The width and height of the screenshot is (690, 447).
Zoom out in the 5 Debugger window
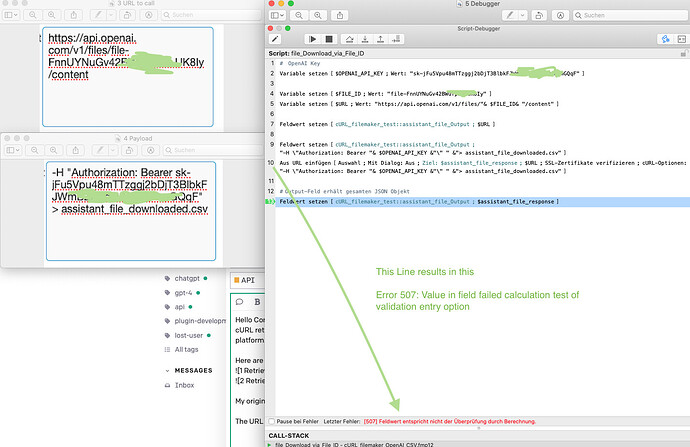[x=299, y=15]
